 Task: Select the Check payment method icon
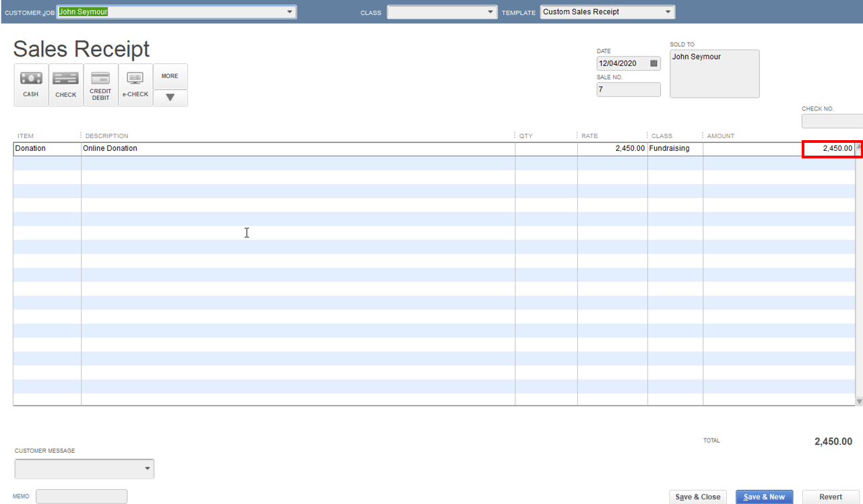[66, 85]
